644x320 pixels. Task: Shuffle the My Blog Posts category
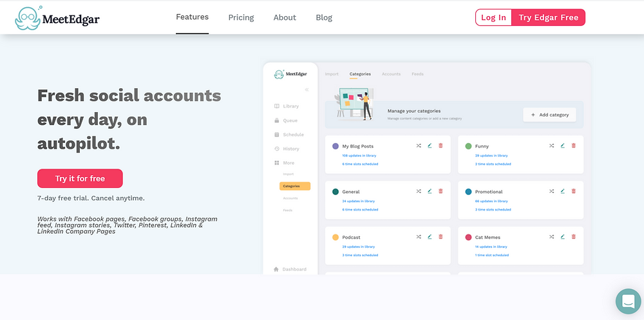point(419,146)
